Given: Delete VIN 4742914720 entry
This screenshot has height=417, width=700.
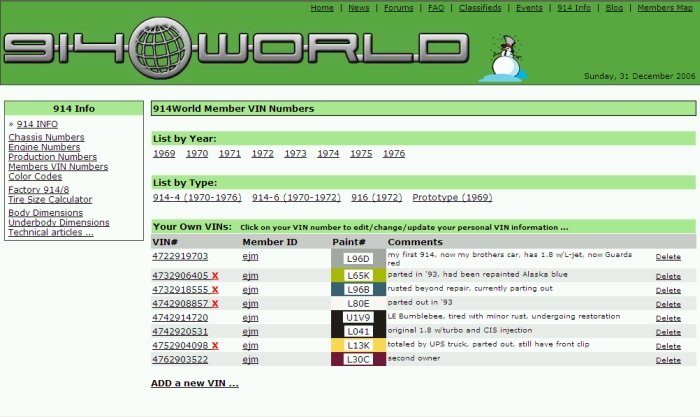Looking at the screenshot, I should [668, 318].
